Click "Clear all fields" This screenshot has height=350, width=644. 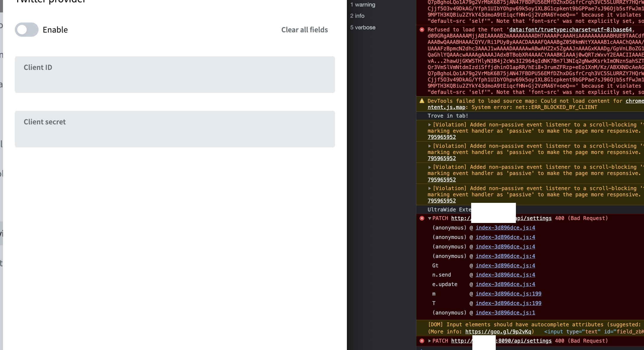[305, 30]
